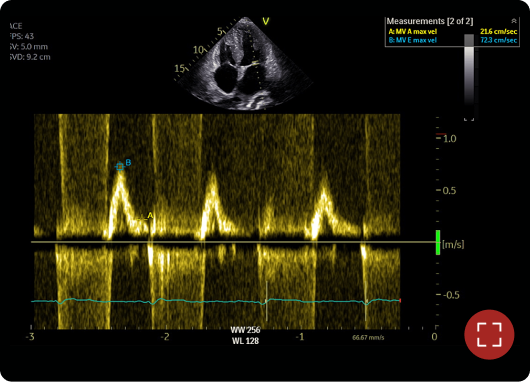The width and height of the screenshot is (530, 382).
Task: Click the red marker at the end of the ECG trace
Action: click(400, 301)
